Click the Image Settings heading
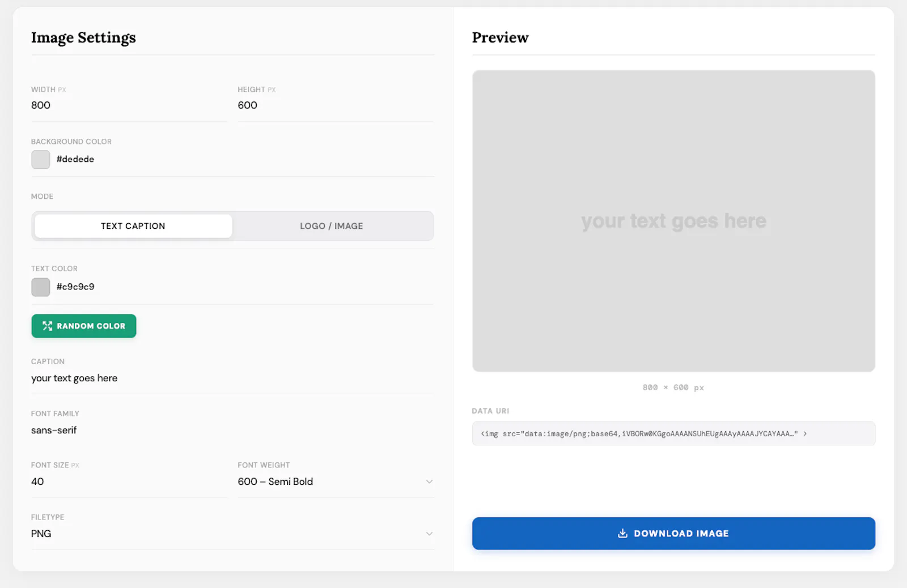 83,37
